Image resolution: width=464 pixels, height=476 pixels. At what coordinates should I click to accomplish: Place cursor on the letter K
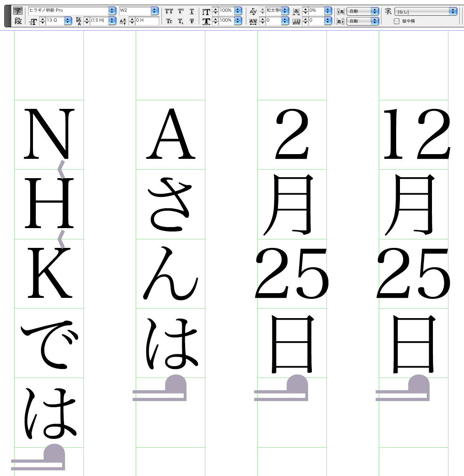50,273
